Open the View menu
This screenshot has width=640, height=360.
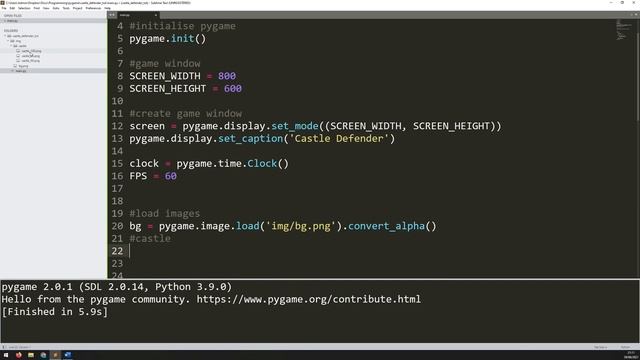tap(46, 8)
